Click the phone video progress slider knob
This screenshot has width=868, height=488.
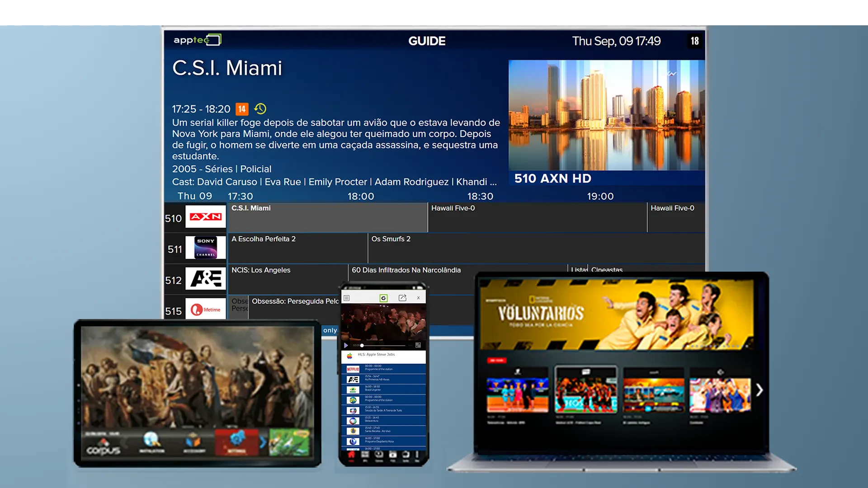362,345
